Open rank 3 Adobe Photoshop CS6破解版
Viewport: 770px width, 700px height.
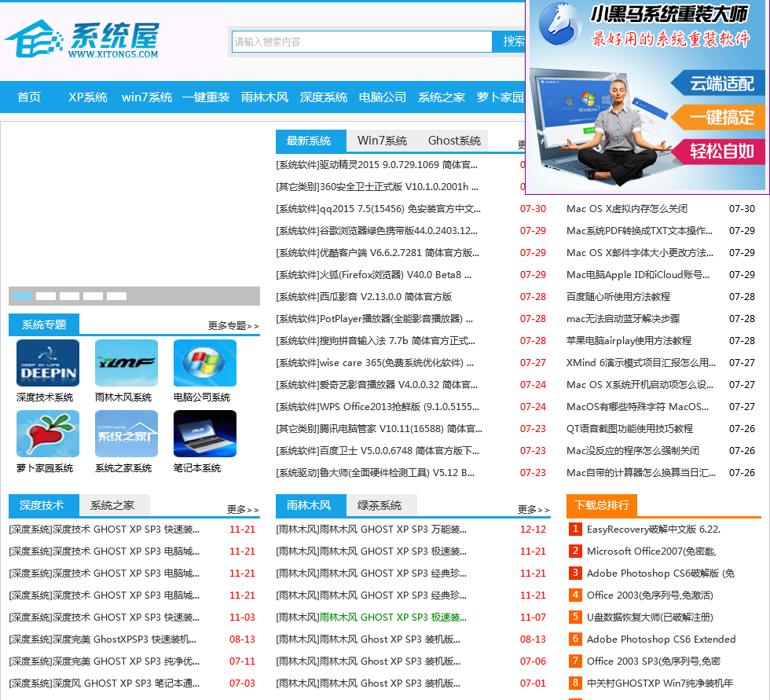[x=661, y=574]
